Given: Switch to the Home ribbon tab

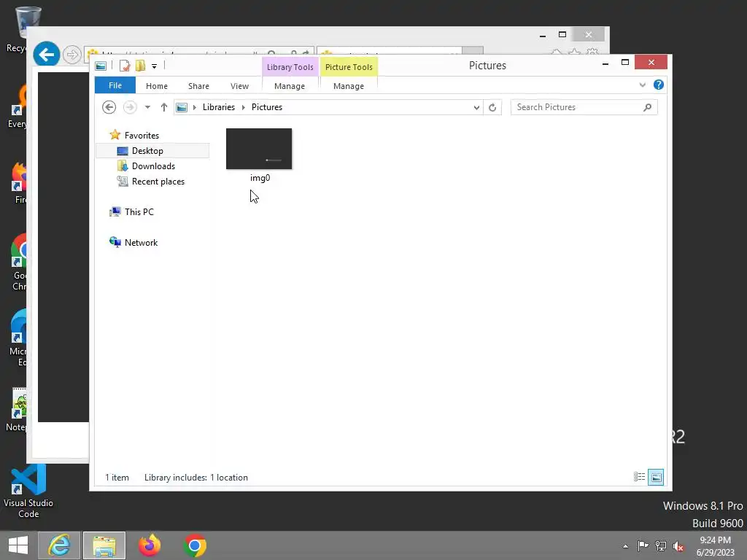Looking at the screenshot, I should [x=157, y=86].
